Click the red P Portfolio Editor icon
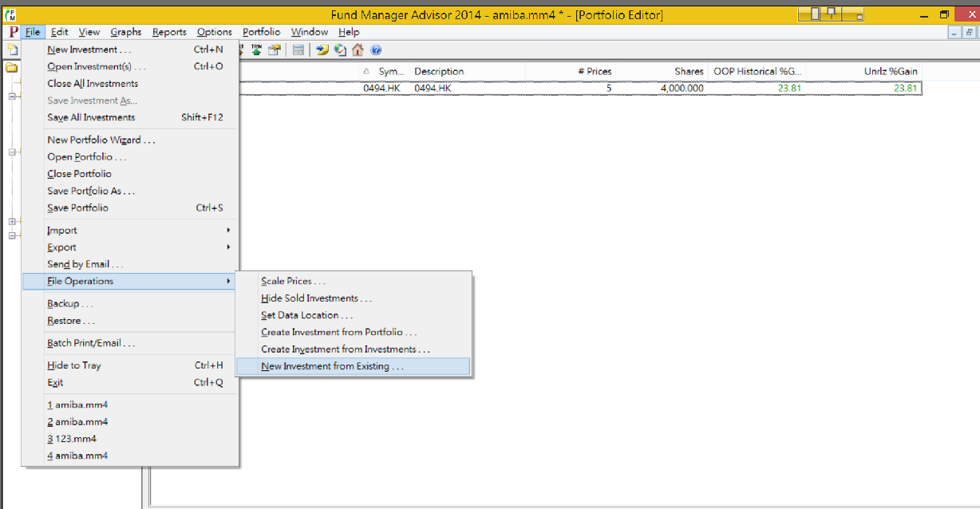Viewport: 980px width, 509px height. pyautogui.click(x=13, y=32)
